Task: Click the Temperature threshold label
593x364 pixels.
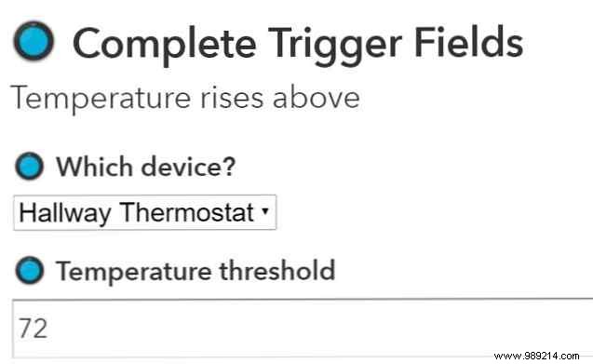Action: (x=195, y=271)
